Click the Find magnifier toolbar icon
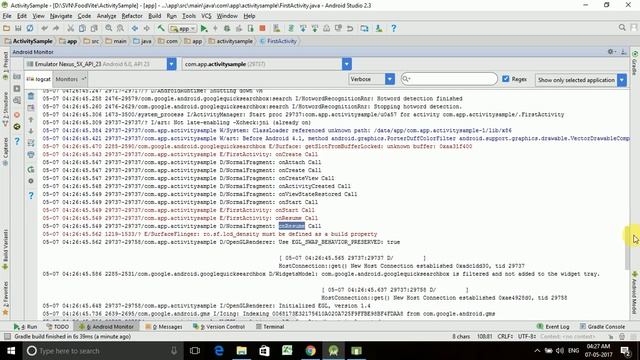 109,28
